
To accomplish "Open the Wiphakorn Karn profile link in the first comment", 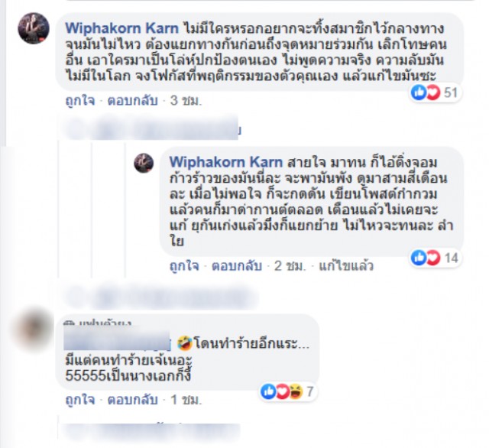I will pos(122,28).
